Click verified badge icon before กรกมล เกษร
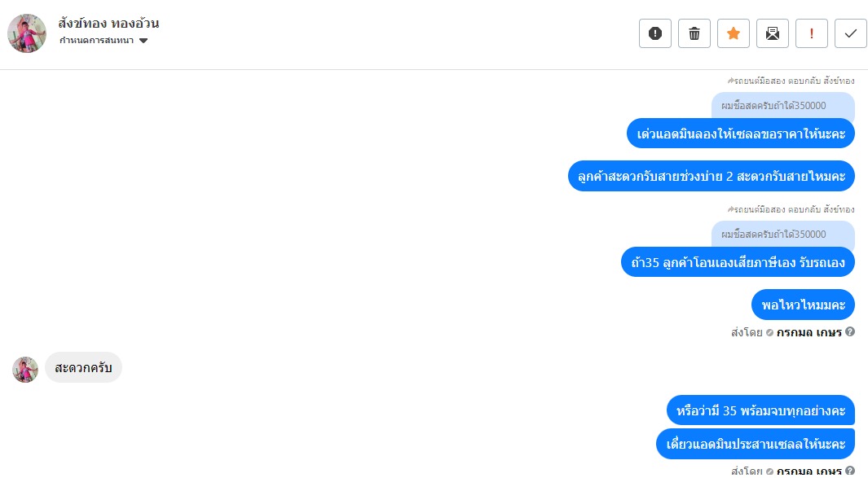Viewport: 868px width, 478px height. click(769, 332)
